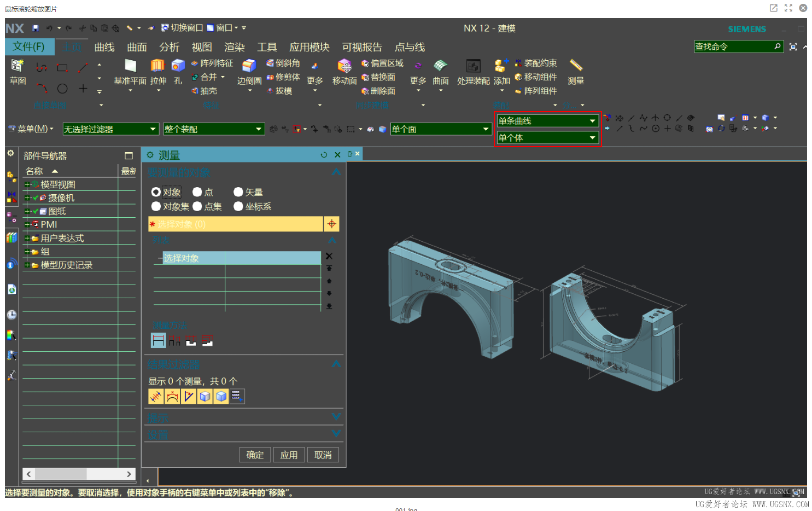Select the Shell (抽壳) command
812x511 pixels.
pyautogui.click(x=205, y=91)
